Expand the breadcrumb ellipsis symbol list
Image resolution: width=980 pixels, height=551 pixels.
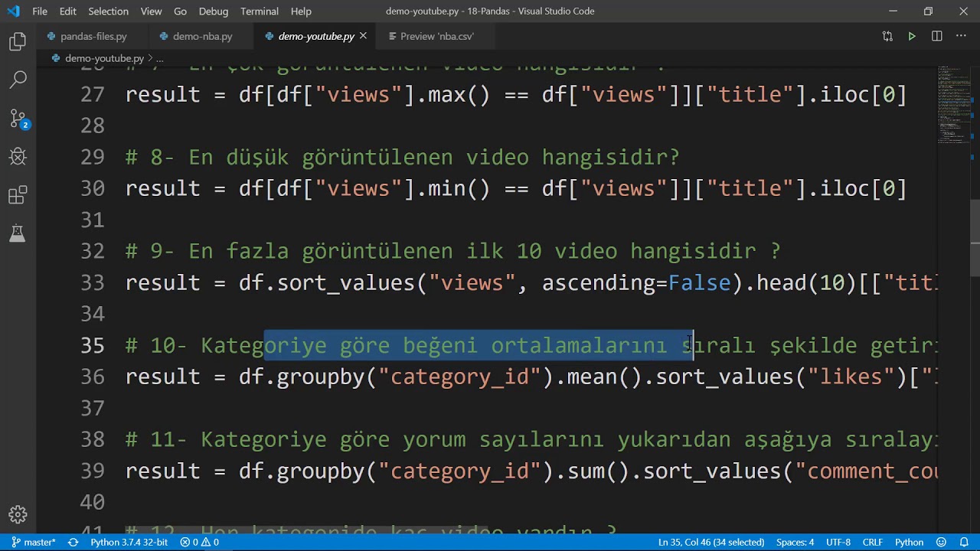tap(159, 58)
